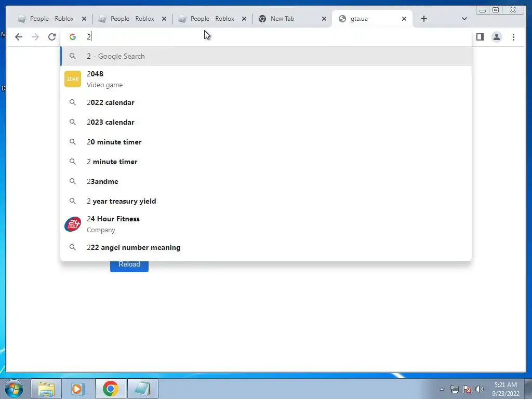The image size is (532, 399).
Task: Open the profile avatar menu
Action: 496,37
